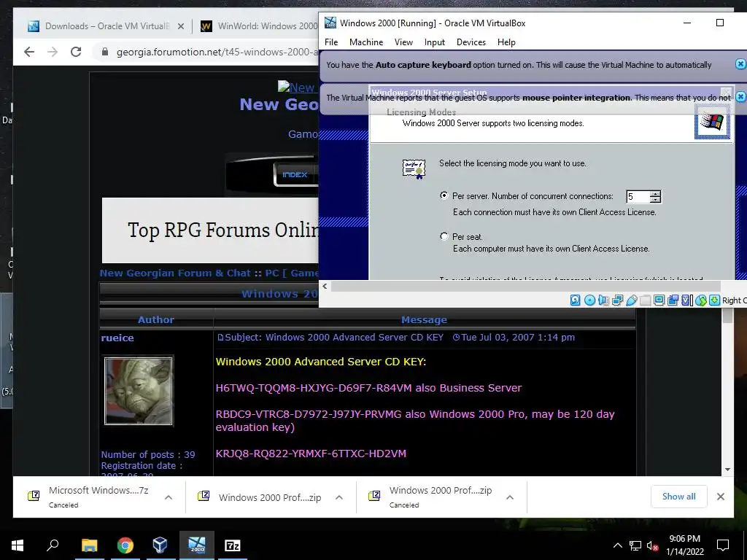The image size is (747, 560).
Task: Switch to Chrome from the taskbar
Action: [125, 545]
